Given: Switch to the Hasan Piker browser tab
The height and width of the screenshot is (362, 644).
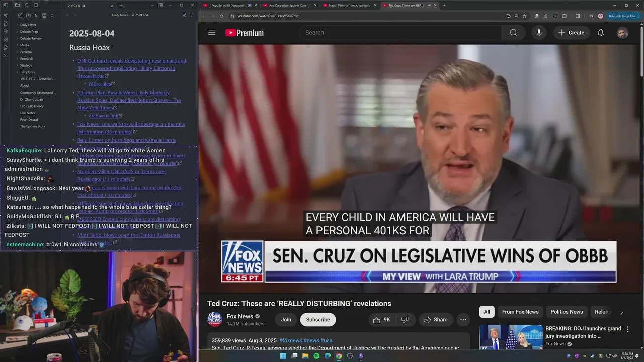Looking at the screenshot, I should tap(349, 5).
